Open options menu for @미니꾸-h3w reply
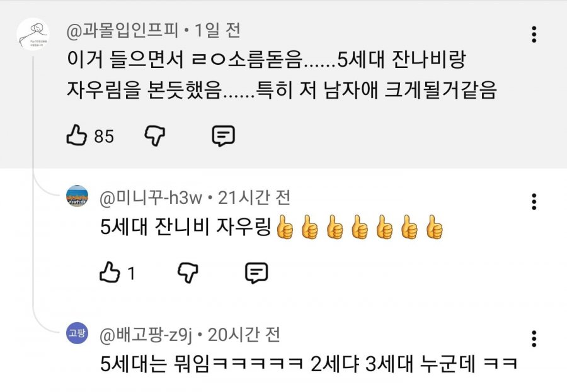This screenshot has width=567, height=392. [534, 201]
